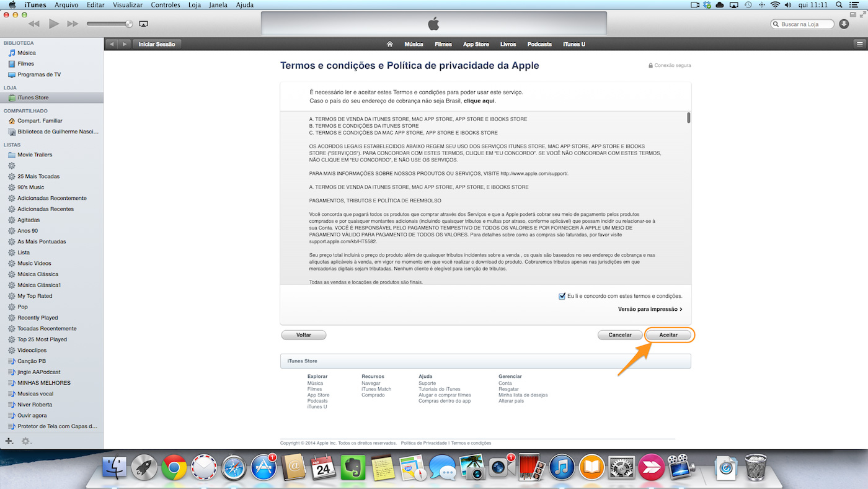Open the 'Resgatar' footer link
868x489 pixels.
(508, 389)
